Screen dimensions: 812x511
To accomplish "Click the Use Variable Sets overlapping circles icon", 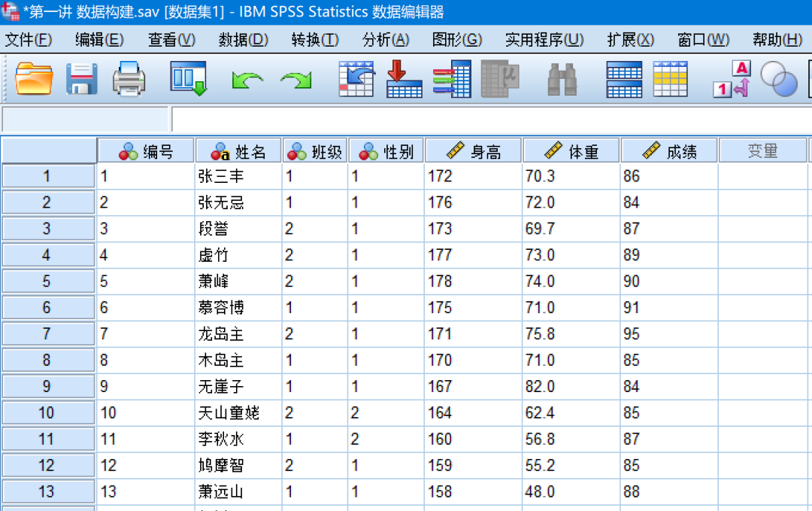I will (779, 79).
